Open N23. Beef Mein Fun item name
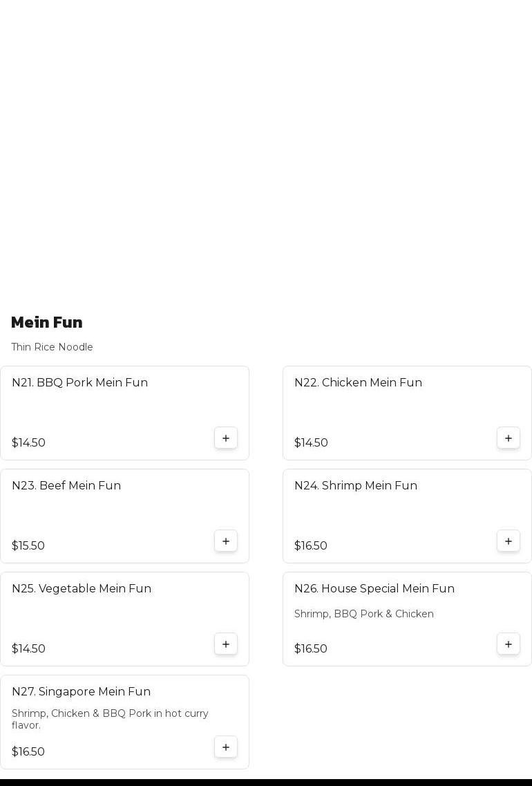Viewport: 532px width, 786px height. click(x=66, y=486)
